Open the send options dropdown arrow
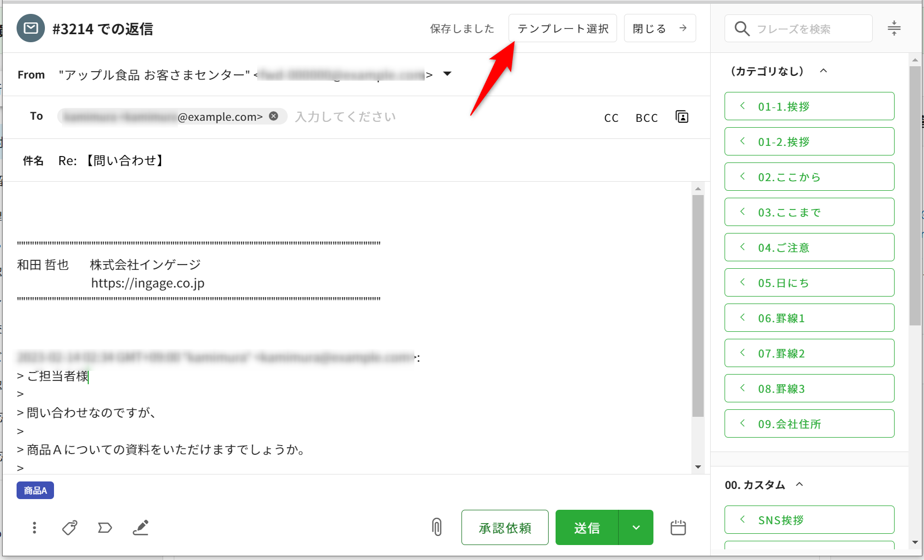The width and height of the screenshot is (924, 560). pos(636,528)
